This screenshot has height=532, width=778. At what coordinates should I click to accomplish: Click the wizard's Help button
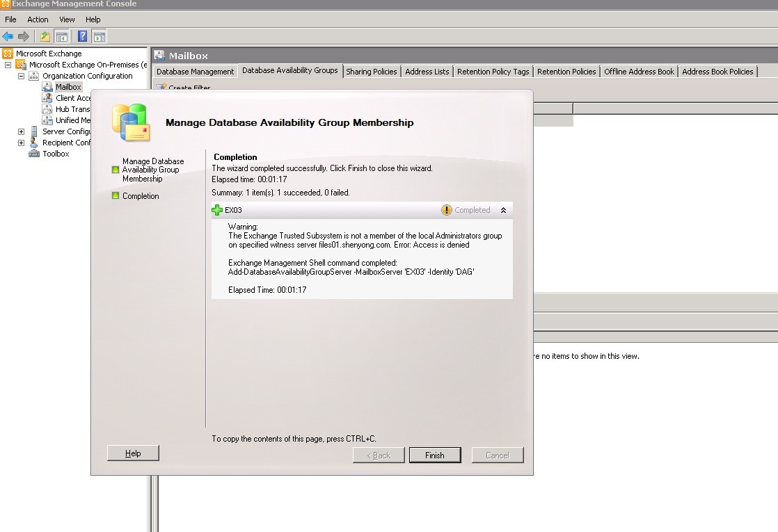point(133,453)
